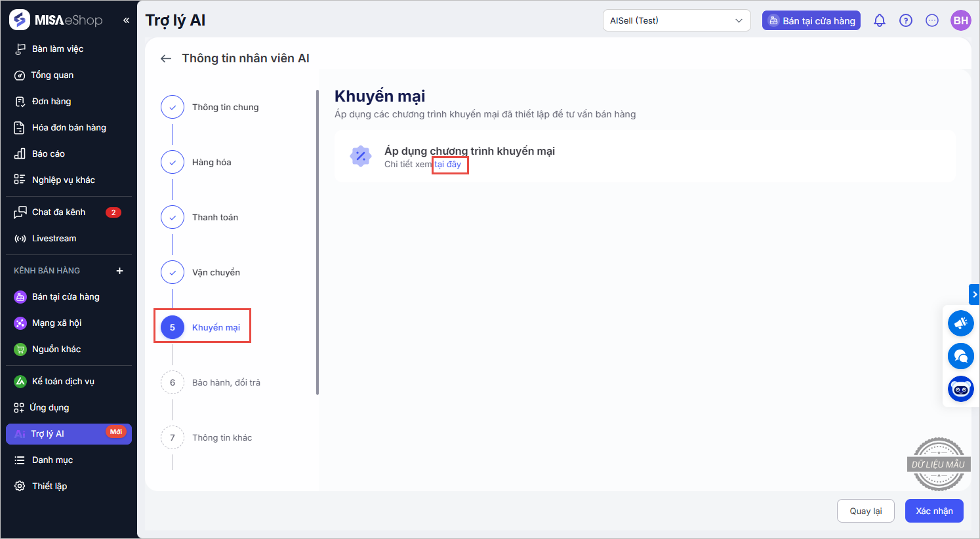Click the notification bell icon
Screen dimensions: 980x539
[x=880, y=20]
